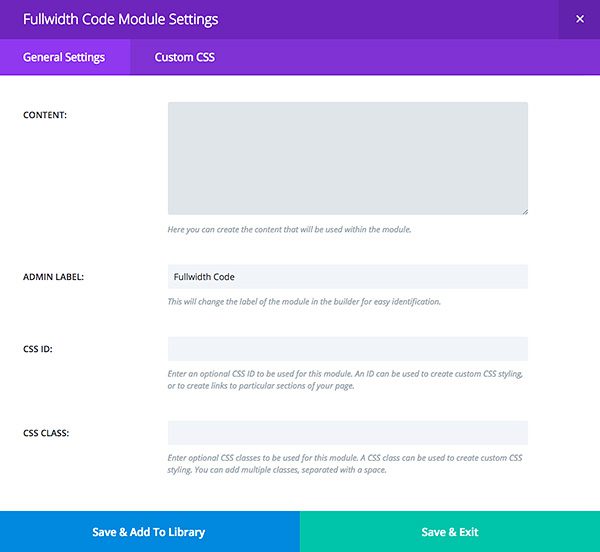Focus the Admin Label field

point(347,277)
